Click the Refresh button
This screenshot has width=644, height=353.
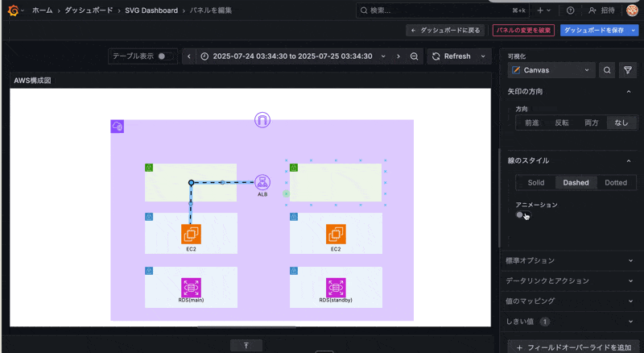point(452,56)
